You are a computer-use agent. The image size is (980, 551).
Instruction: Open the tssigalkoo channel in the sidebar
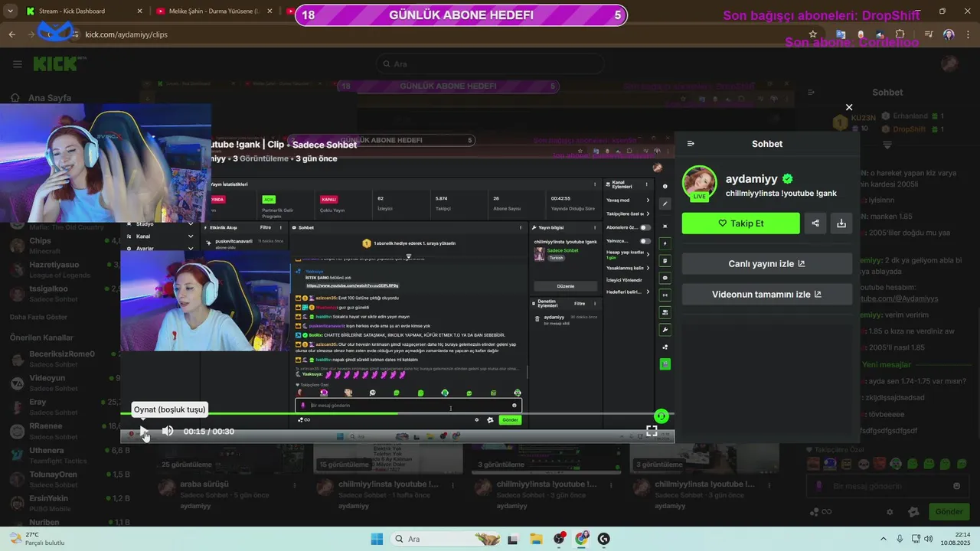[x=64, y=293]
